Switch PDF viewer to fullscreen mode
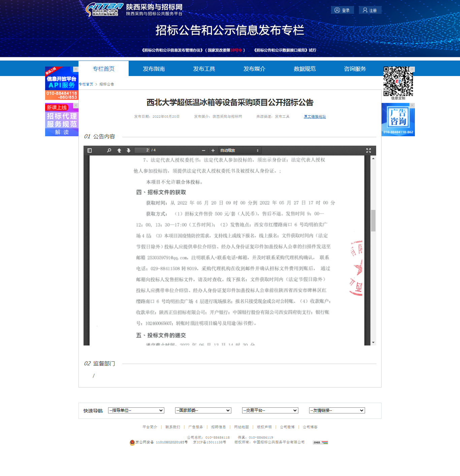Screen dimensions: 460x476 [368, 150]
